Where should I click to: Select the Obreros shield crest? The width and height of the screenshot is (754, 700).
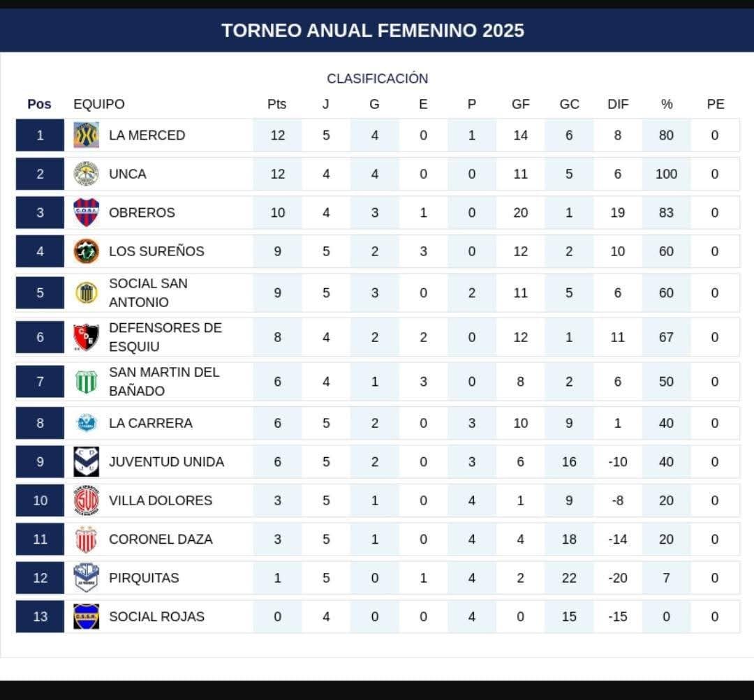pyautogui.click(x=86, y=212)
